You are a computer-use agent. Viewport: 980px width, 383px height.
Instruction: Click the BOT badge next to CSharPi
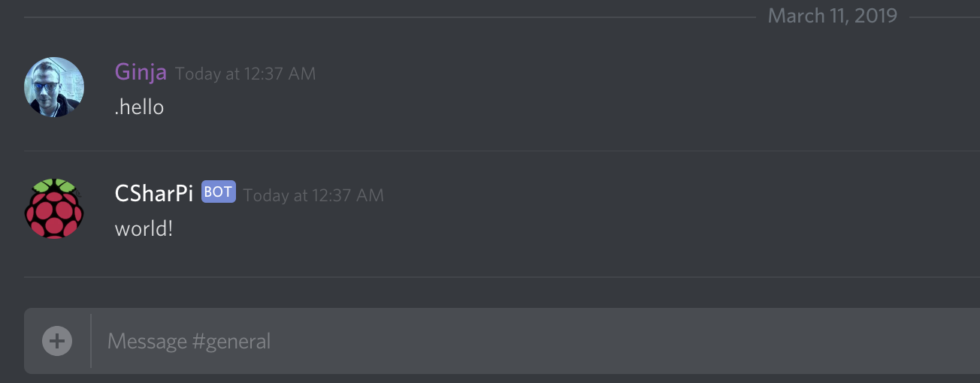[x=219, y=192]
